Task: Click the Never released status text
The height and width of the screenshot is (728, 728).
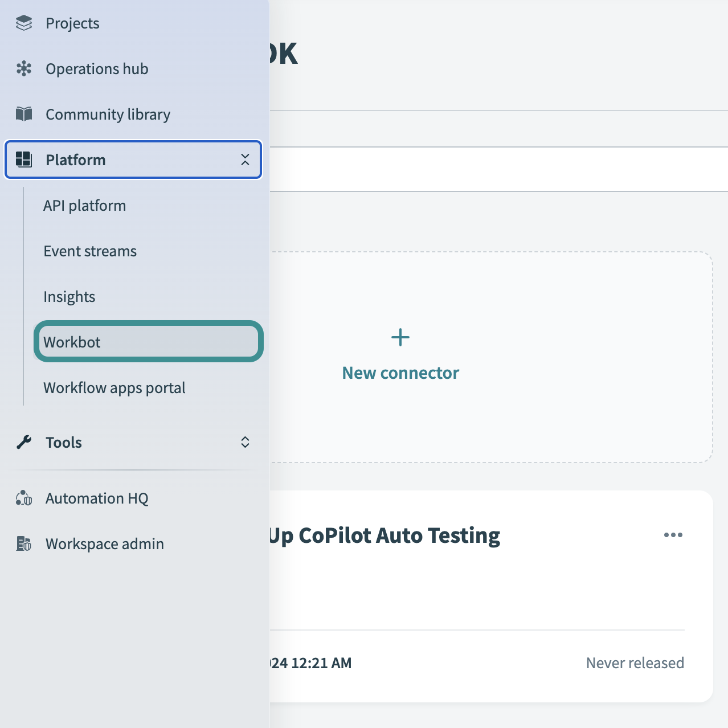Action: tap(635, 662)
